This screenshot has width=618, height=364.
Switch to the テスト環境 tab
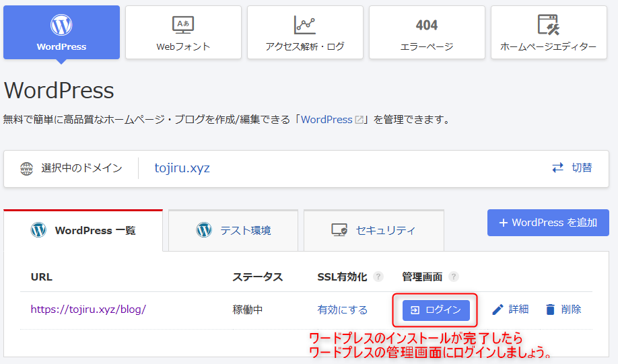point(234,231)
